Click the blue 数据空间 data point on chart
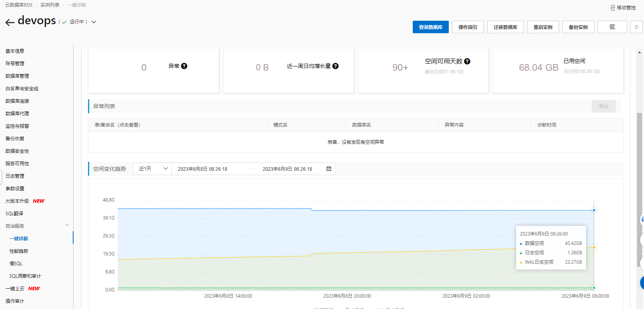This screenshot has height=309, width=644. pos(594,210)
